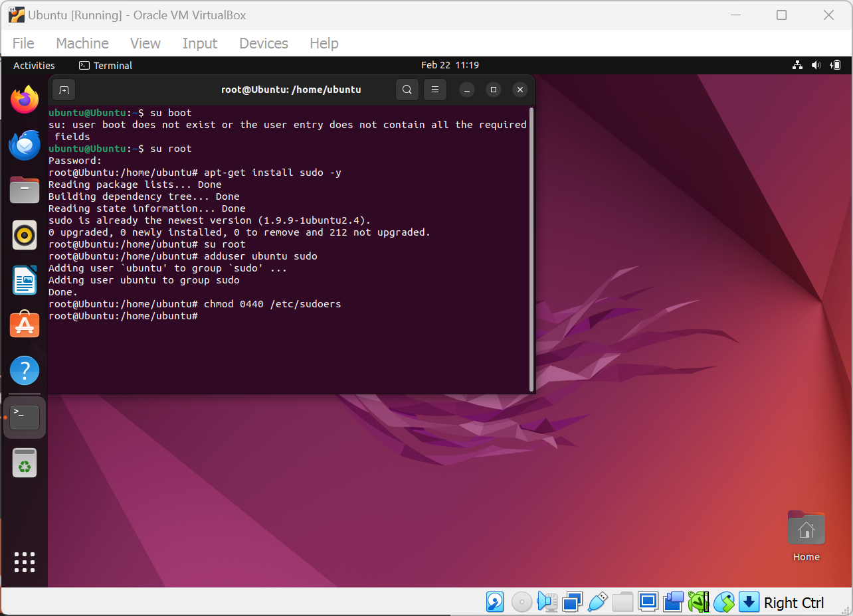The height and width of the screenshot is (616, 853).
Task: Open the VirtualBox Machine menu
Action: (82, 43)
